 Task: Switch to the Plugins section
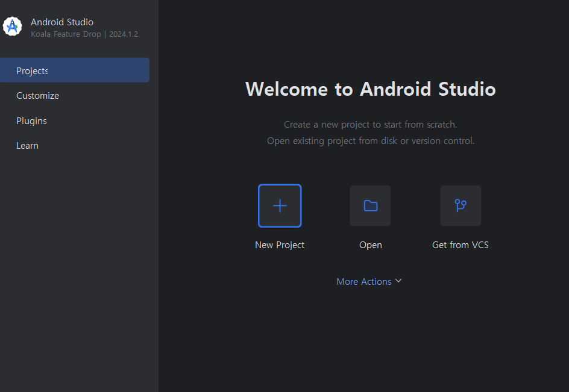coord(31,121)
